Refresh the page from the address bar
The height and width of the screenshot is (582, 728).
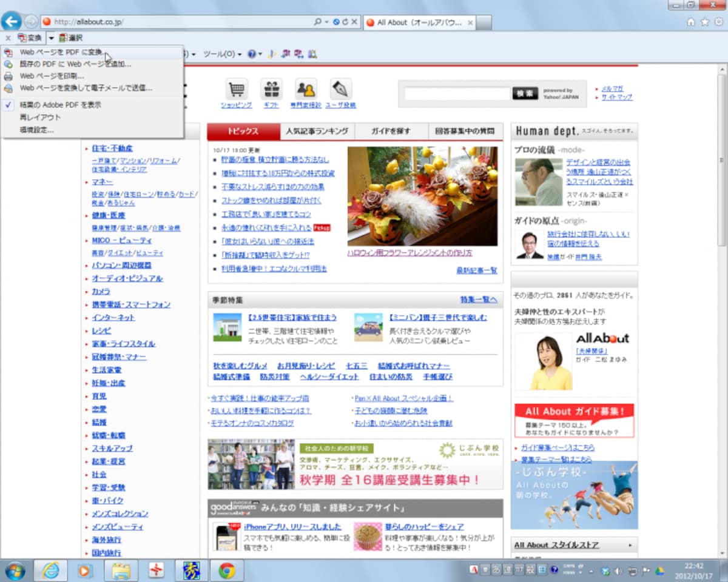coord(345,22)
